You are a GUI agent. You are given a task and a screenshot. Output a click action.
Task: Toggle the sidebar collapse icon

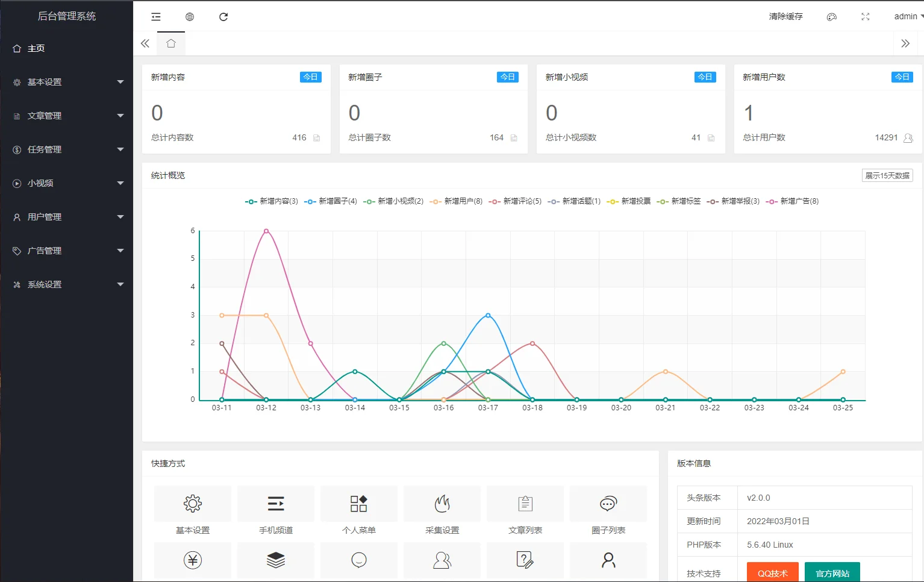pos(156,16)
